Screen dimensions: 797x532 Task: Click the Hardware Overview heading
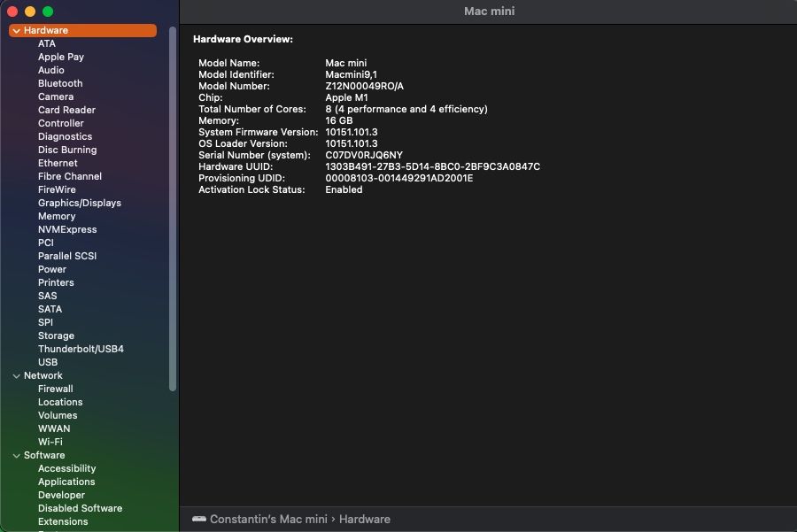coord(243,39)
